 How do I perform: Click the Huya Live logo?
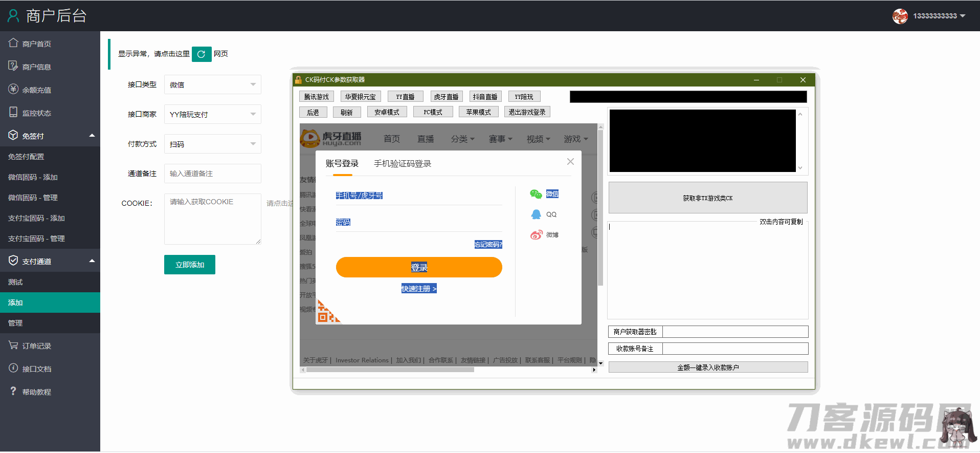pyautogui.click(x=331, y=138)
